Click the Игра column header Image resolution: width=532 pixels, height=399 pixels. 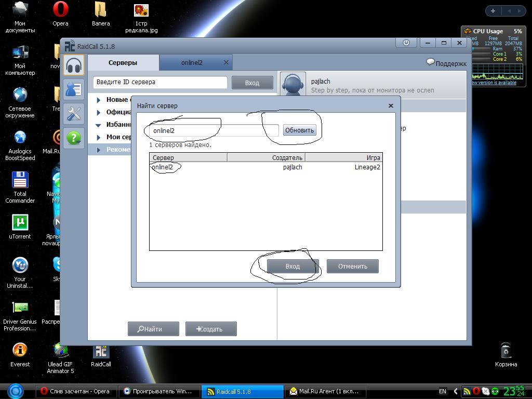point(344,157)
